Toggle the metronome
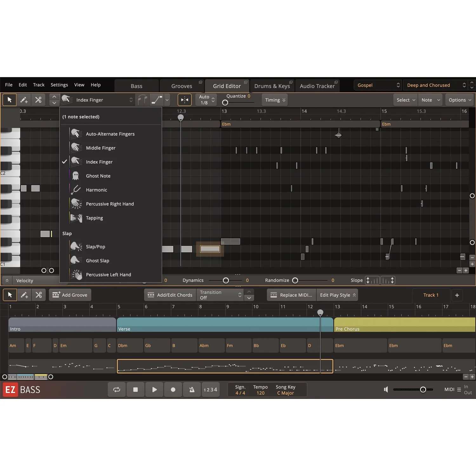The height and width of the screenshot is (476, 476). [x=192, y=390]
